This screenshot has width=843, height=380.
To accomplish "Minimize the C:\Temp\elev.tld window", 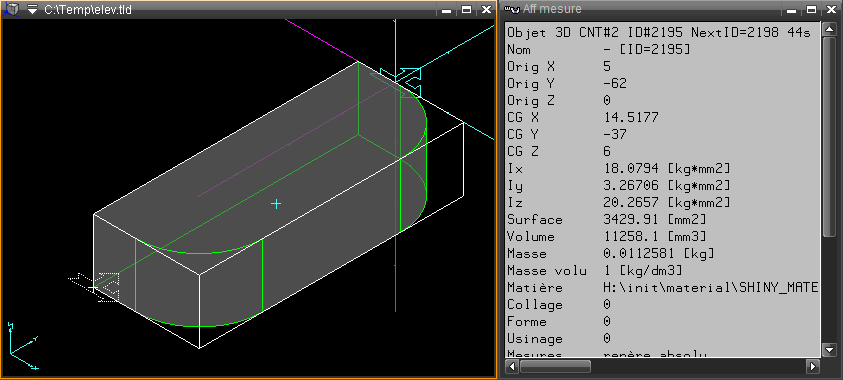I will tap(447, 10).
